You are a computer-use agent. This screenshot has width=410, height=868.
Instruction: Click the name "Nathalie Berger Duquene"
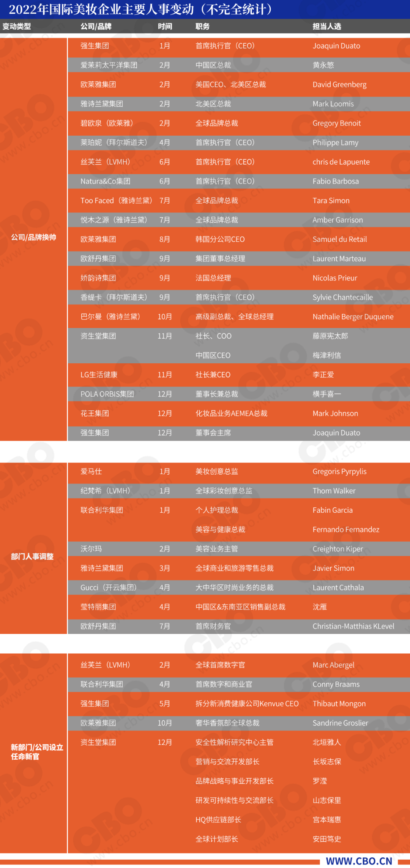(x=353, y=317)
